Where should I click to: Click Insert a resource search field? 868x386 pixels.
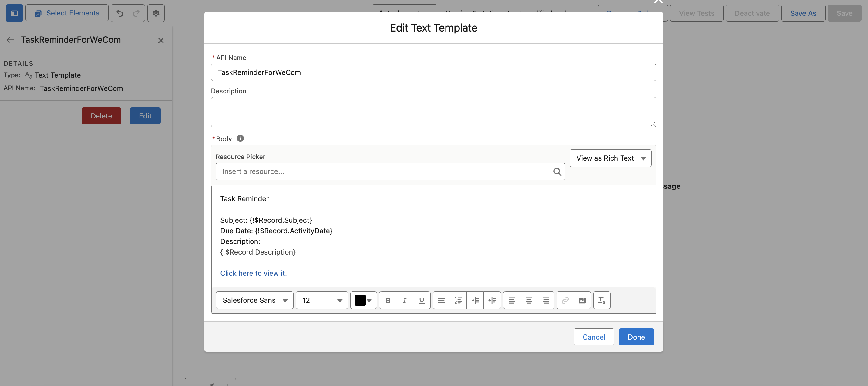390,171
